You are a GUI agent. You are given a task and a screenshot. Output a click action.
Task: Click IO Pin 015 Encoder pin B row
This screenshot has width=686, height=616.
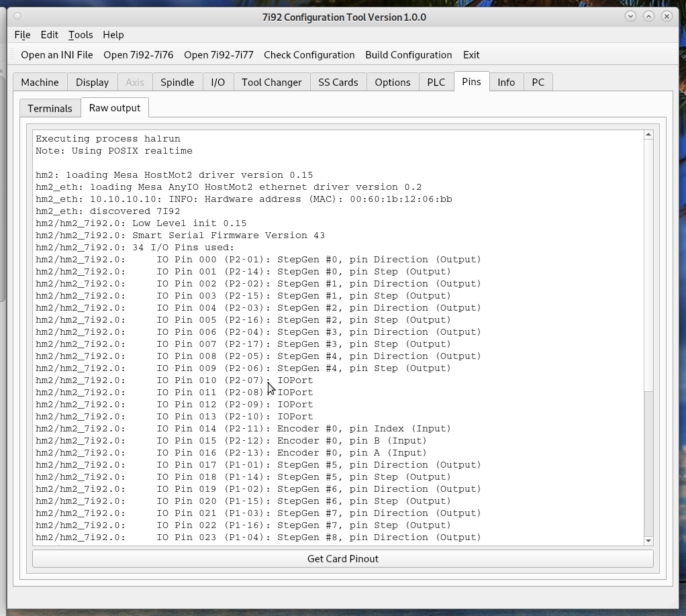click(231, 441)
